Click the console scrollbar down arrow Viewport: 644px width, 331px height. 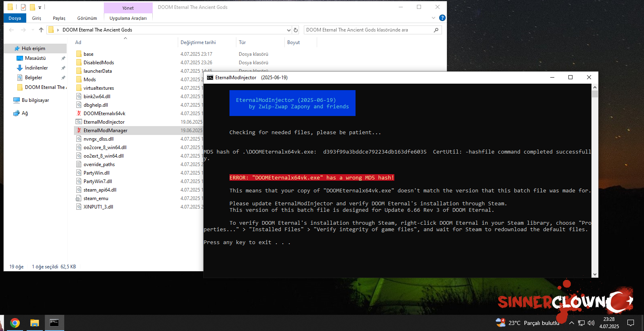pyautogui.click(x=595, y=274)
